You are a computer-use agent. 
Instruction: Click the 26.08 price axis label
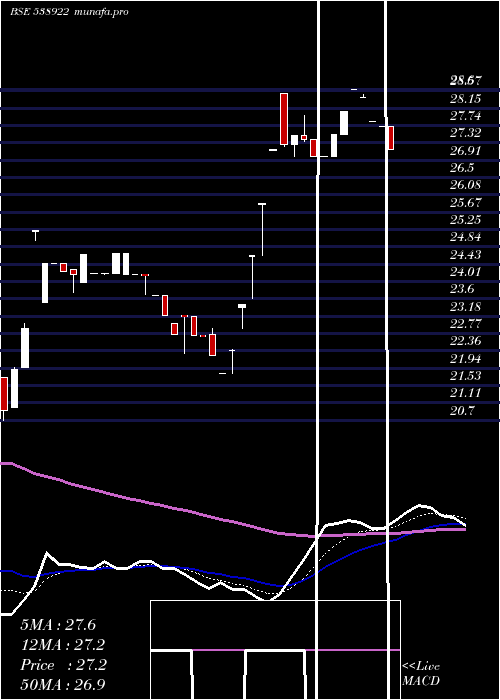point(466,185)
